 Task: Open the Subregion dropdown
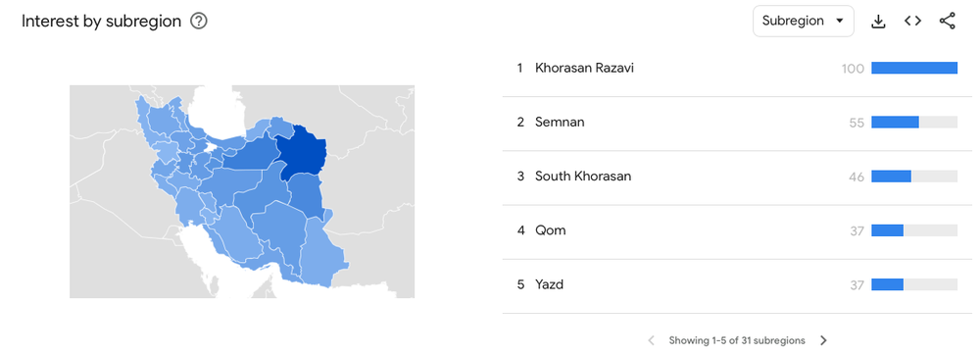tap(804, 22)
